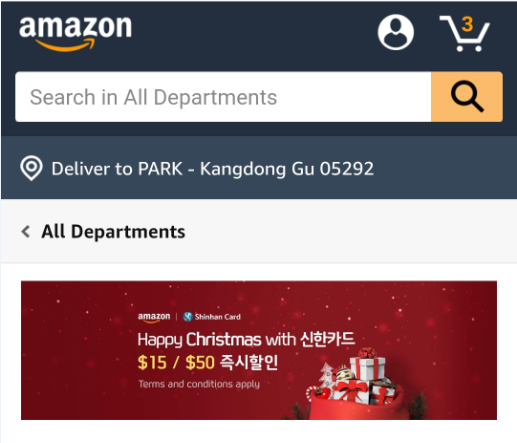The width and height of the screenshot is (517, 443).
Task: Click the $15 / $50 discount text
Action: pos(176,362)
